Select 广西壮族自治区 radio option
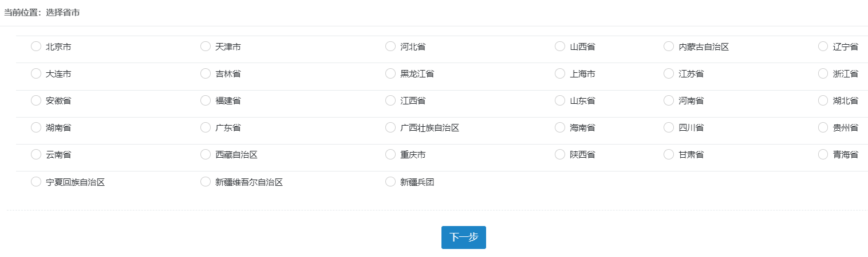 click(390, 127)
